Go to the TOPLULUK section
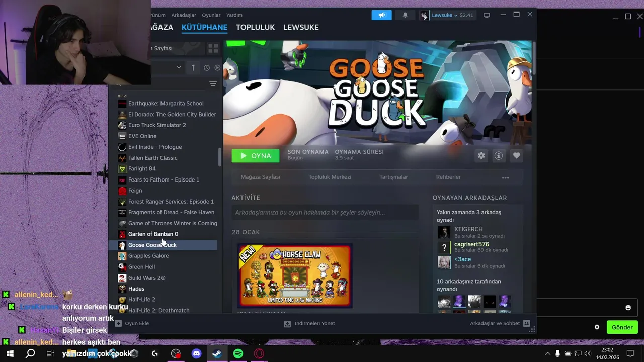 pyautogui.click(x=255, y=27)
